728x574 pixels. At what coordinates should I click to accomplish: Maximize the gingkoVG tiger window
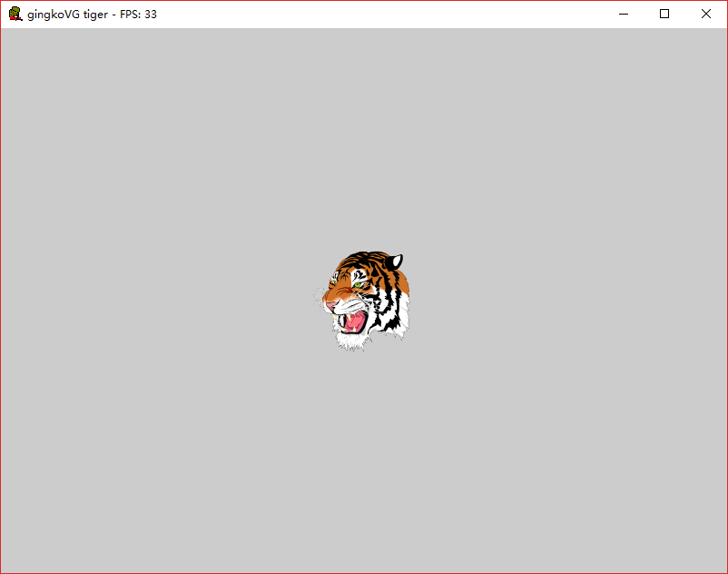[x=664, y=14]
